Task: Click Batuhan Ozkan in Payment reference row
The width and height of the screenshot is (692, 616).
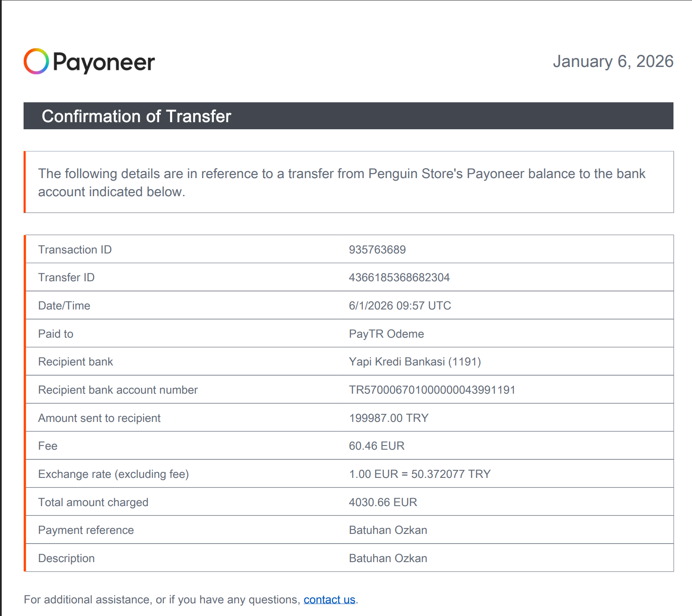Action: 388,530
